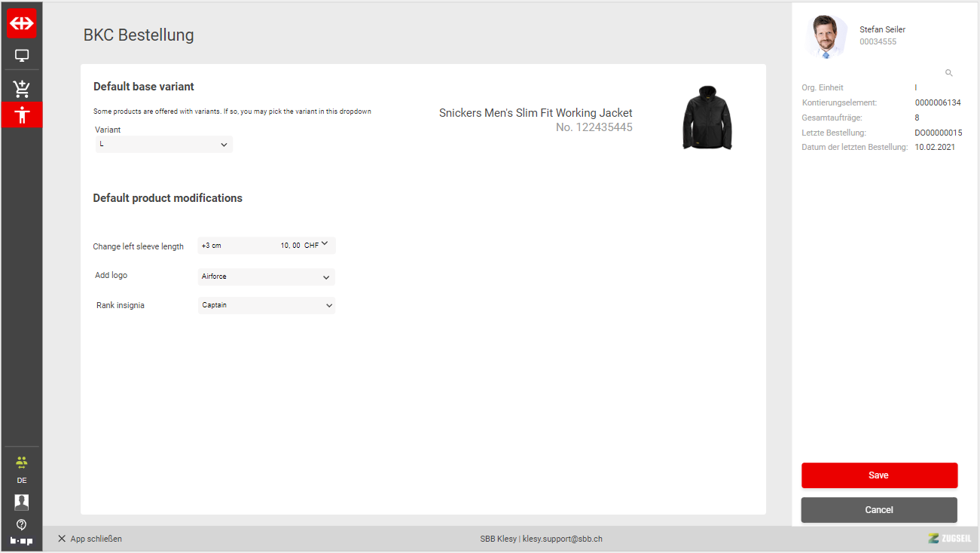Open the help question mark icon
The height and width of the screenshot is (553, 980).
tap(22, 524)
